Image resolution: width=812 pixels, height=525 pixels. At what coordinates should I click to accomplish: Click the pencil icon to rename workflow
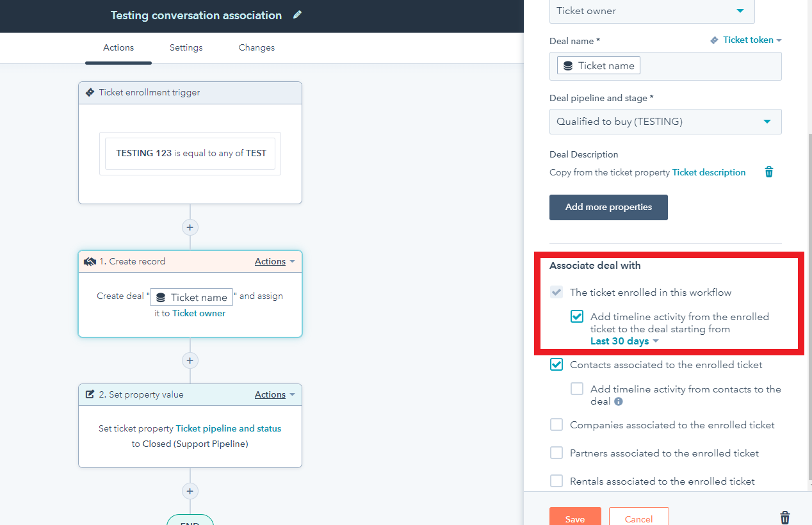(297, 15)
